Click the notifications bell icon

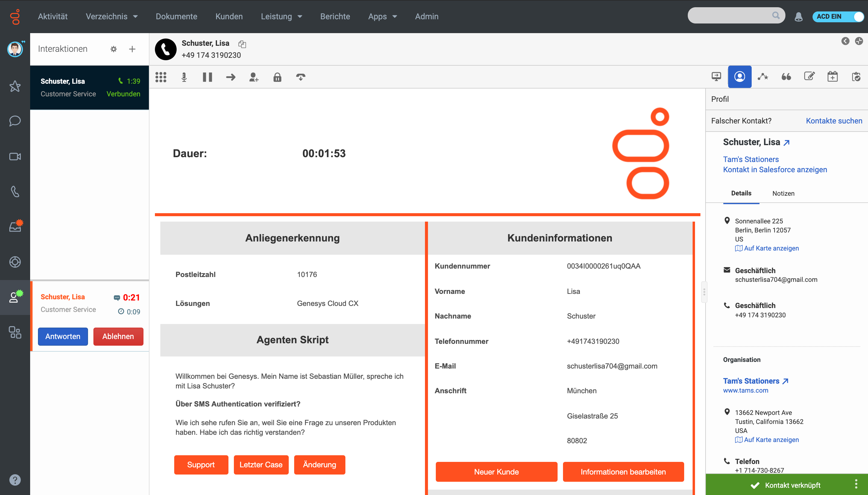798,16
